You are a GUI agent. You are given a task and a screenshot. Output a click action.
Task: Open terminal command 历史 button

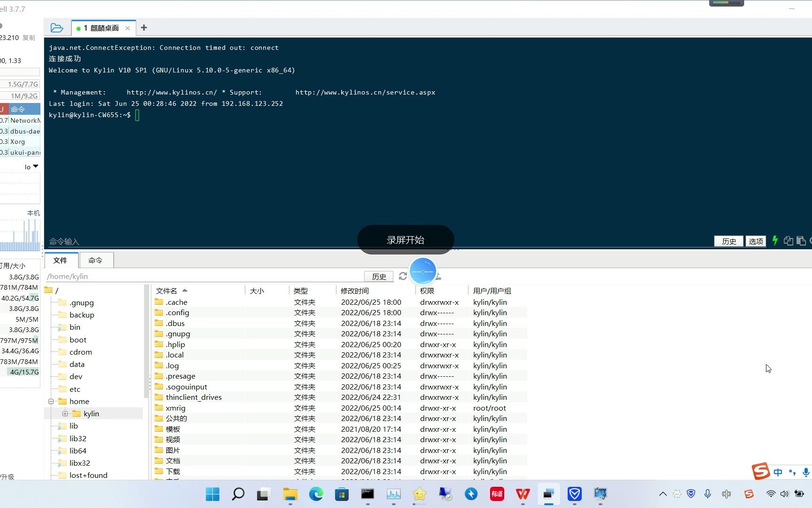point(729,241)
